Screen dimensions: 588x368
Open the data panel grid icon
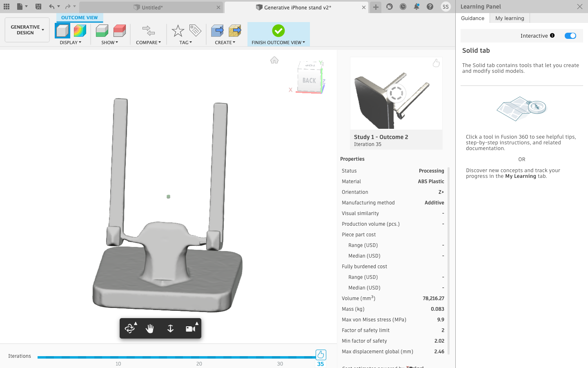7,7
